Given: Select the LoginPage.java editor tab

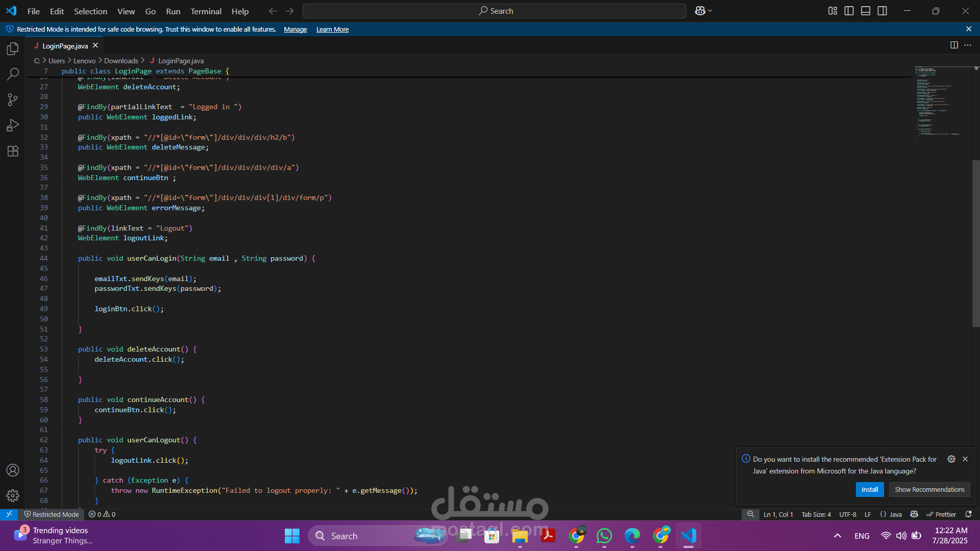Looking at the screenshot, I should pyautogui.click(x=65, y=46).
